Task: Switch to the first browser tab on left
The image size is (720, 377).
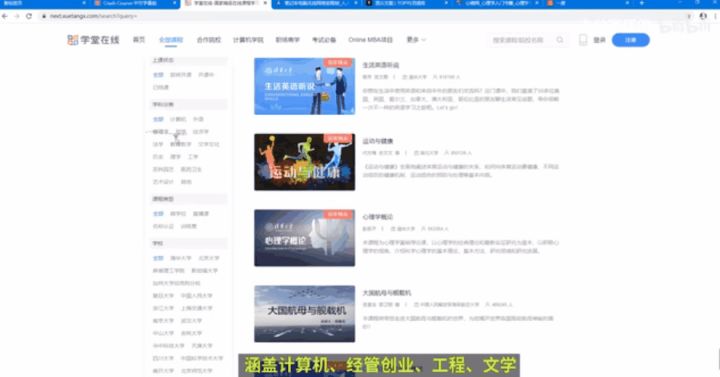Action: click(x=44, y=3)
